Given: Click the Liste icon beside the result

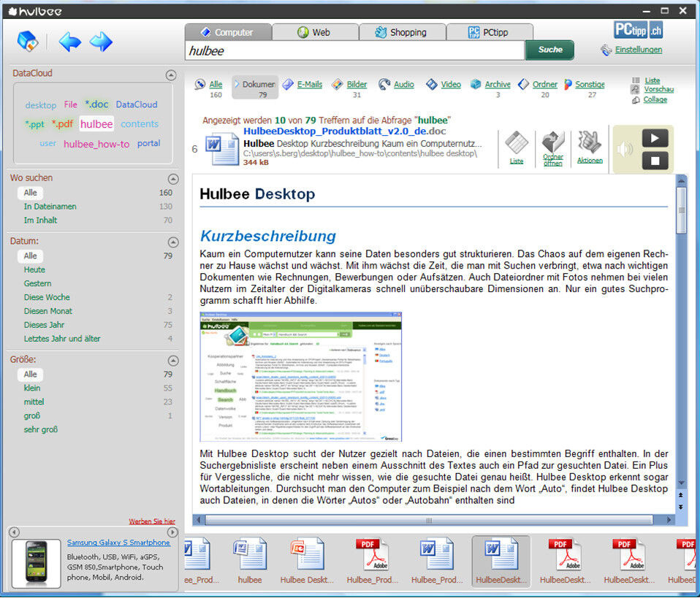Looking at the screenshot, I should 517,143.
